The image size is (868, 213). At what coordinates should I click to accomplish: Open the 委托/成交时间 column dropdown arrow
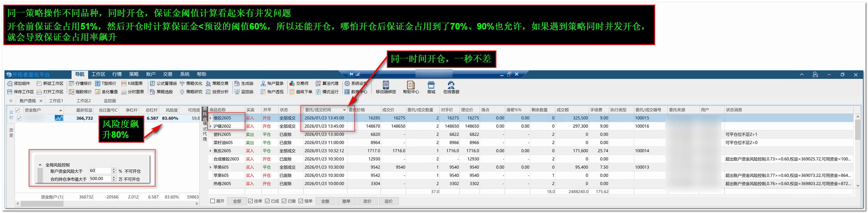[344, 110]
